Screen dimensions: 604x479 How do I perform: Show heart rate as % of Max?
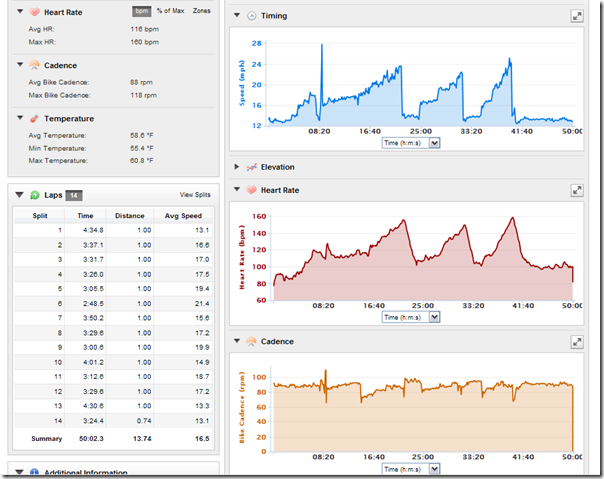[x=171, y=10]
